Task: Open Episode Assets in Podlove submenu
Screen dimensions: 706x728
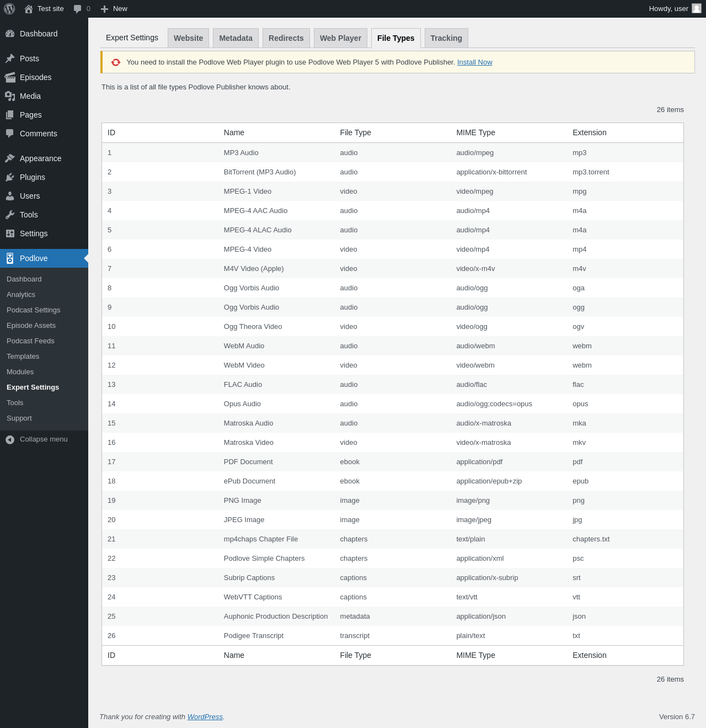Action: tap(31, 326)
